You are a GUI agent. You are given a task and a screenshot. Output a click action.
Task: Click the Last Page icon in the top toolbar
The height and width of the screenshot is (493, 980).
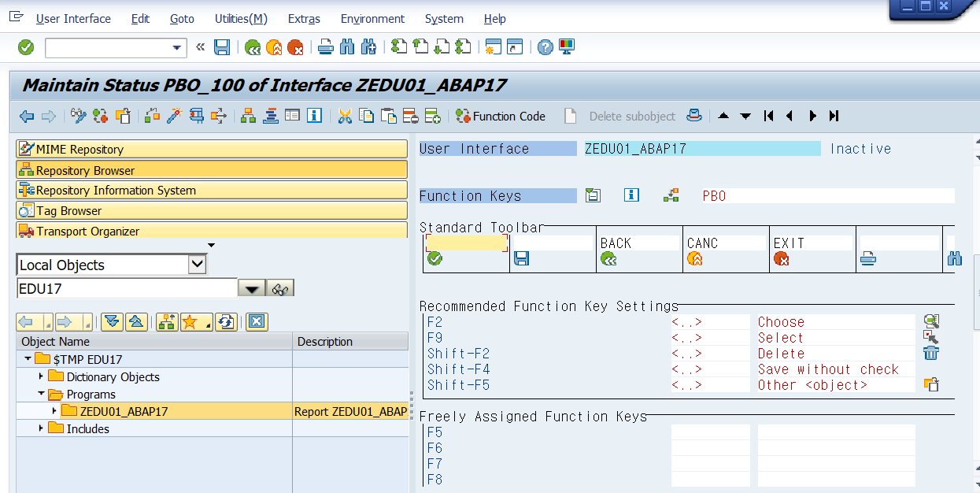(463, 48)
